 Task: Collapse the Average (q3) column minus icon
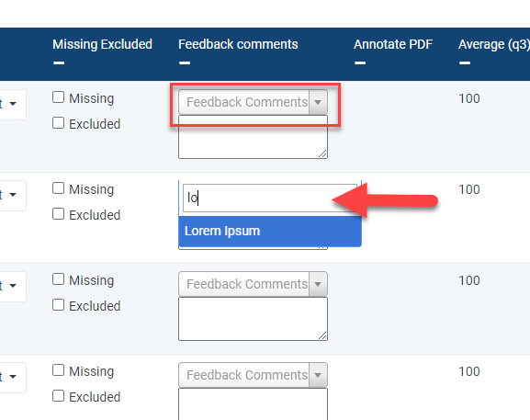pos(465,62)
